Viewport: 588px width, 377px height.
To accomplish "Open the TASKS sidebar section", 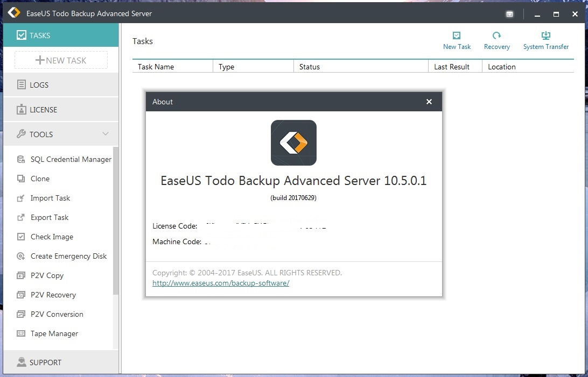I will (x=61, y=35).
